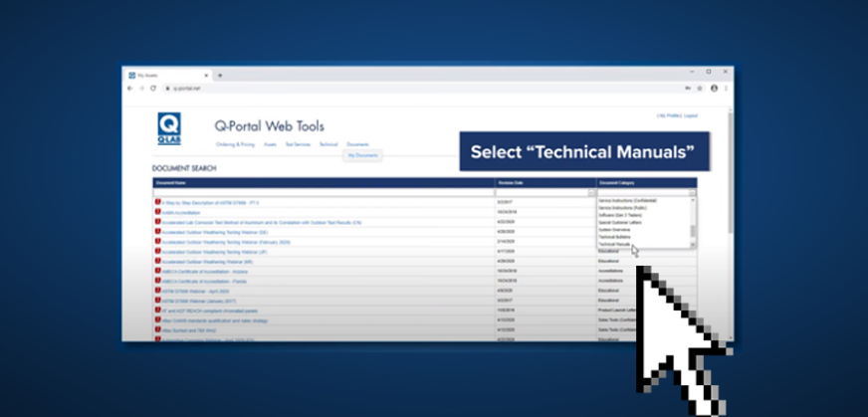
Task: Click the category list scrollbar down arrow
Action: coord(693,245)
